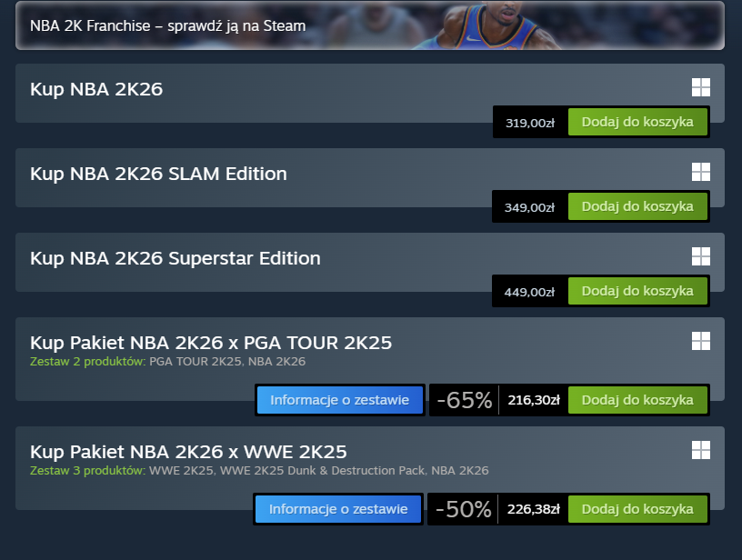Image resolution: width=742 pixels, height=560 pixels.
Task: Click the Kup NBA 2K26 SLAM Edition title
Action: [158, 173]
